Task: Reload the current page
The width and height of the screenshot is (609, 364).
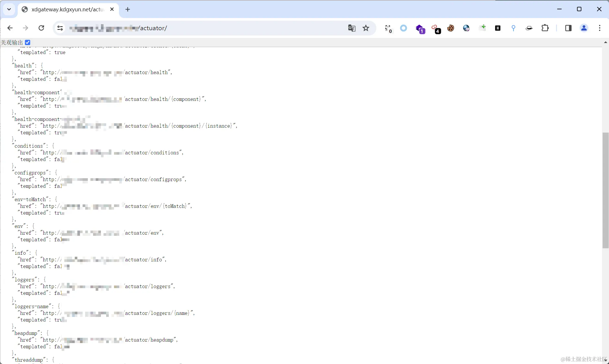Action: tap(41, 28)
